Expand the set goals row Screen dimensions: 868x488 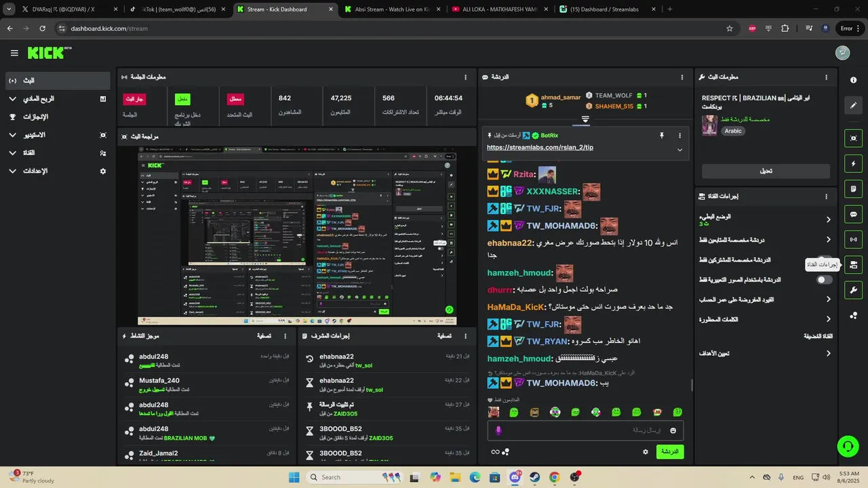tap(766, 353)
